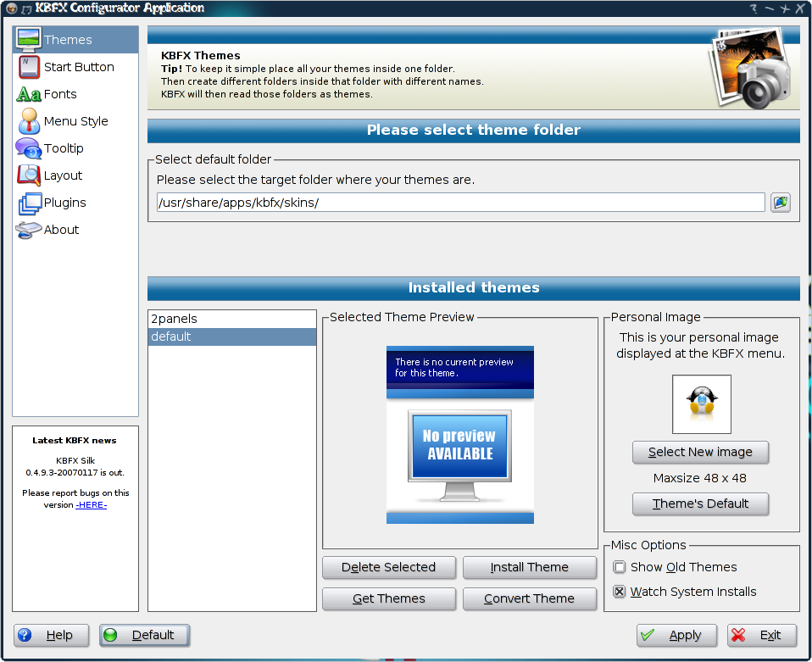This screenshot has height=662, width=812.
Task: Select the default theme in list
Action: [232, 337]
